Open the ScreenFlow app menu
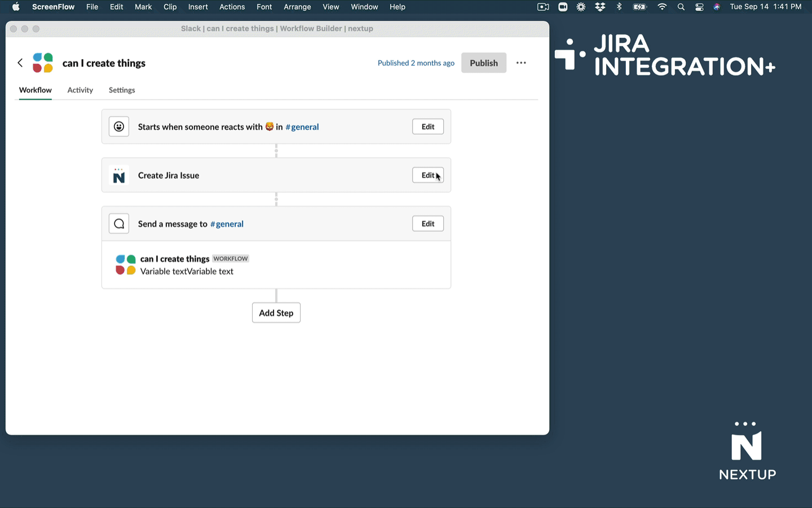The width and height of the screenshot is (812, 508). (x=53, y=7)
